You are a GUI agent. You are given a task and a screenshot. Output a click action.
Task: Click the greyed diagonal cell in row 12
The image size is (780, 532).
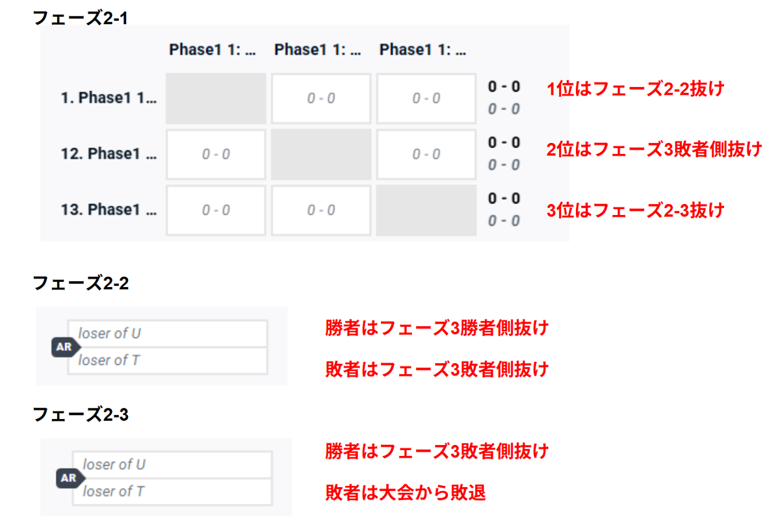(x=321, y=155)
